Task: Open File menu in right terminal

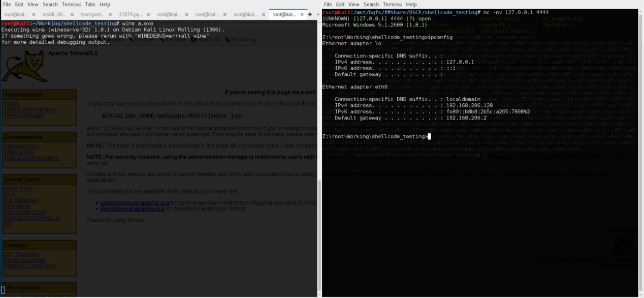Action: [328, 4]
